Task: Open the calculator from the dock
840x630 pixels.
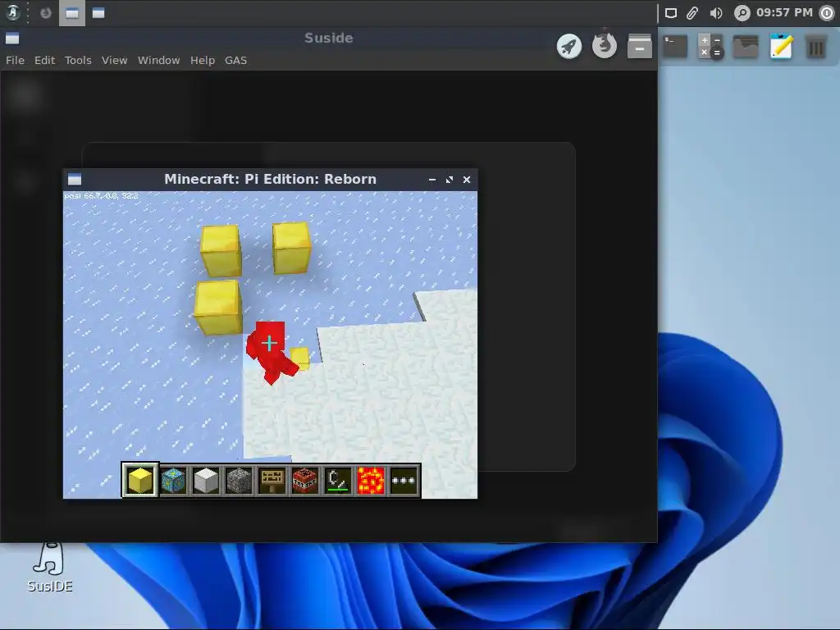Action: (710, 47)
